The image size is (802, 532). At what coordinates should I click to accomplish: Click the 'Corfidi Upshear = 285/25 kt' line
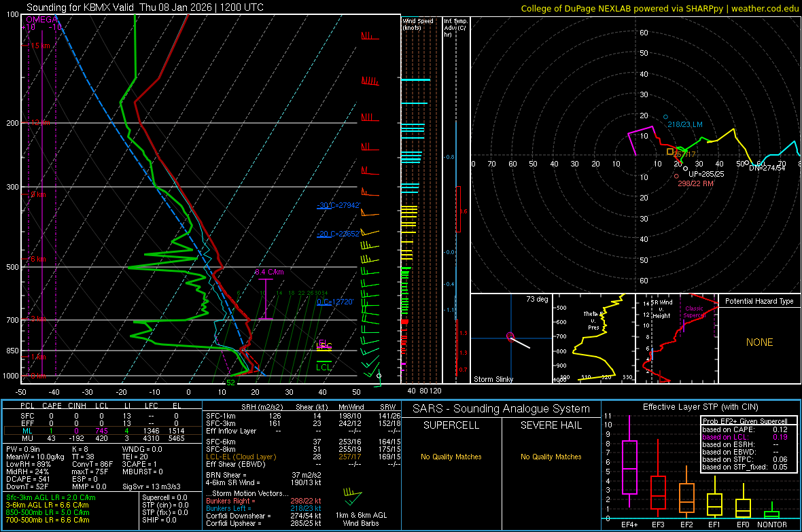[264, 523]
